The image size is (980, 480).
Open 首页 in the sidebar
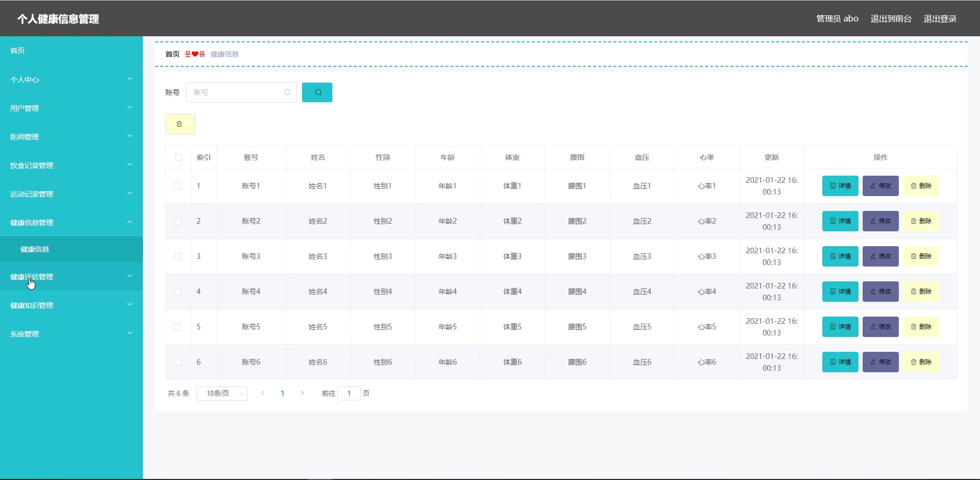pyautogui.click(x=71, y=51)
